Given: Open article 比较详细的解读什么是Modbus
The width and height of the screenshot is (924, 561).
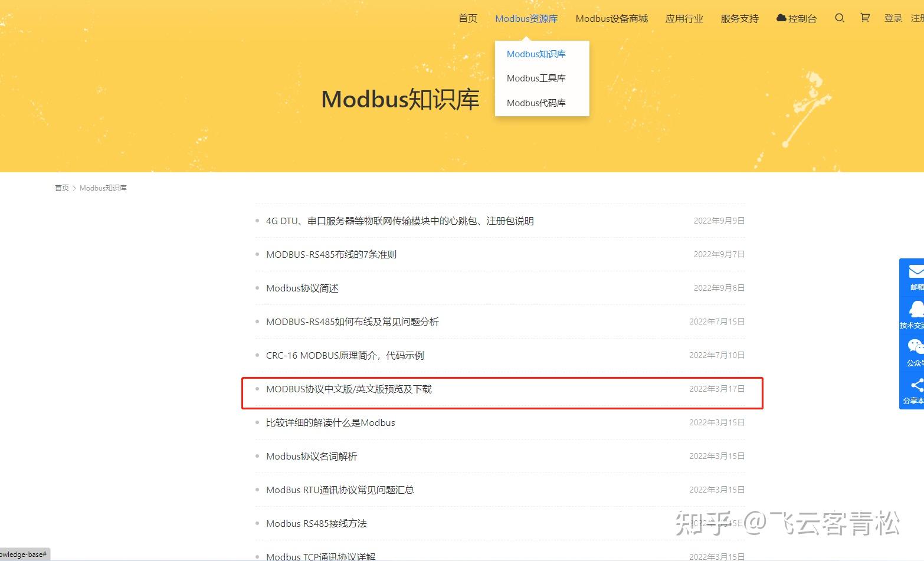Looking at the screenshot, I should (x=330, y=422).
